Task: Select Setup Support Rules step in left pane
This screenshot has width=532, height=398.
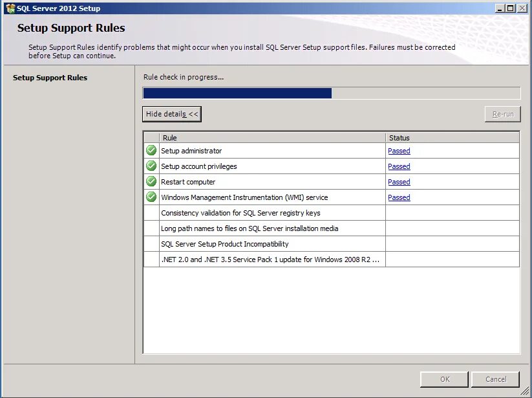Action: [50, 78]
